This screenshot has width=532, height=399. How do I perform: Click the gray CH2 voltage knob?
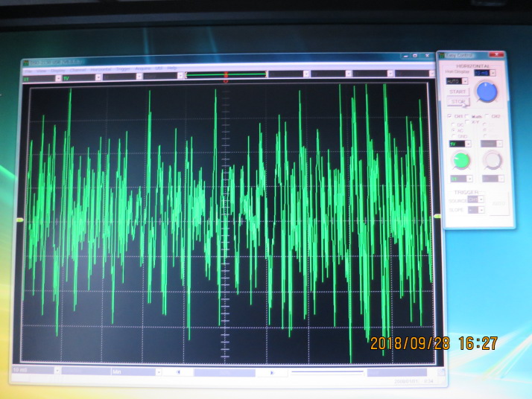[493, 160]
